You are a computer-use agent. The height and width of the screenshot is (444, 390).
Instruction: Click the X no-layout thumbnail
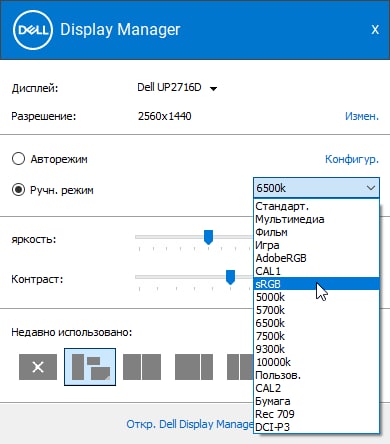[x=38, y=367]
